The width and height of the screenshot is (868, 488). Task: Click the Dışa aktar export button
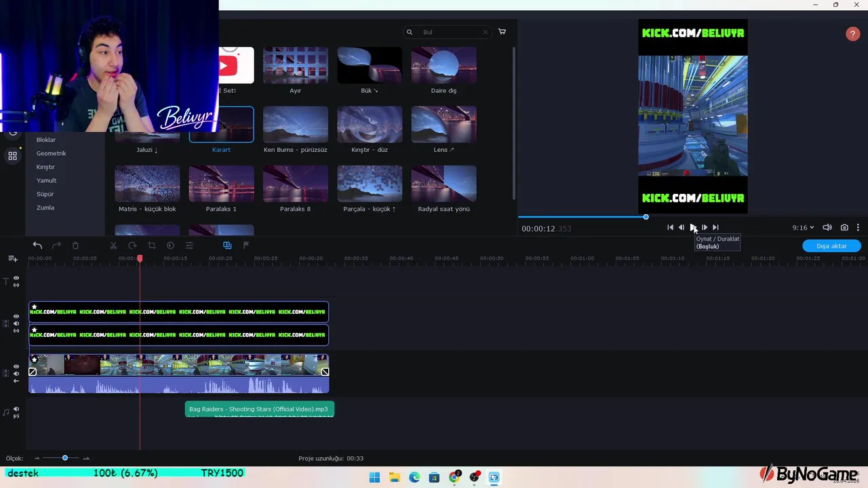(x=831, y=246)
